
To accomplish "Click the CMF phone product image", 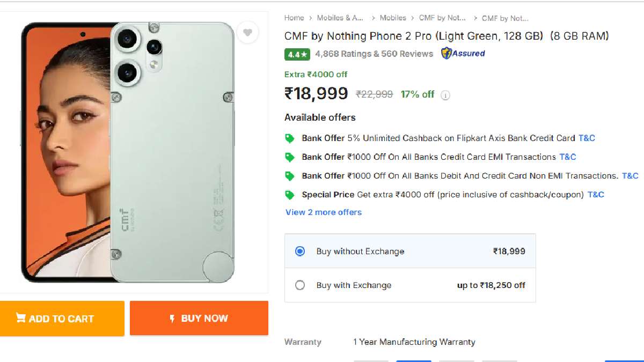I will coord(129,152).
